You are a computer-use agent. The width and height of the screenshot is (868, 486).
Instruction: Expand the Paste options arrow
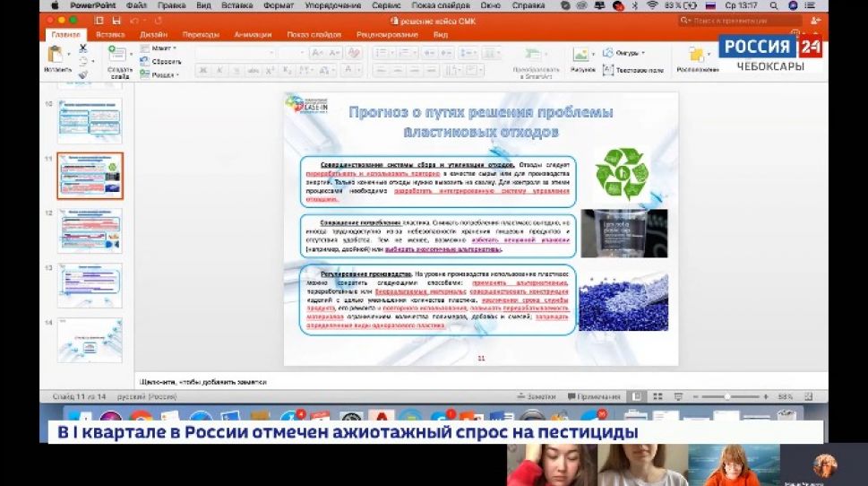(69, 55)
